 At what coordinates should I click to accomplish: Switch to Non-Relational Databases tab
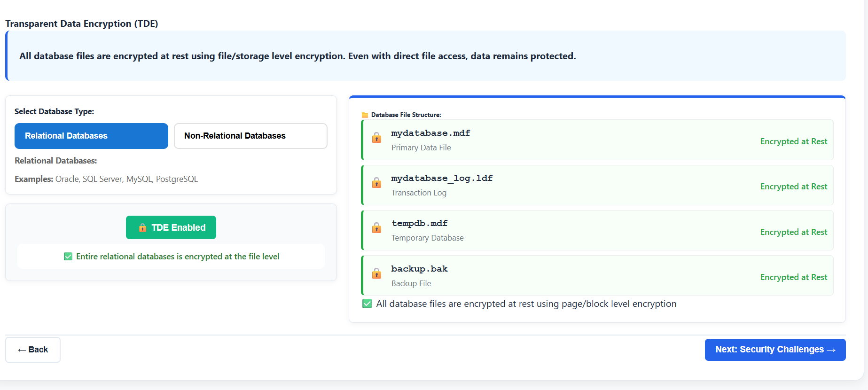[x=250, y=136]
